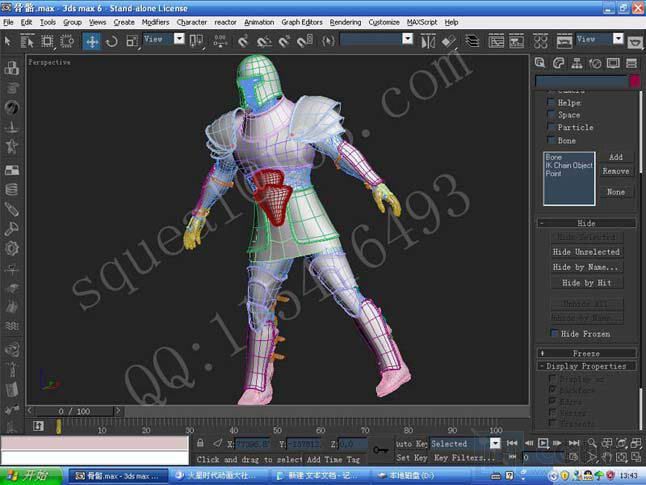Open the Layer Manager icon

[472, 41]
